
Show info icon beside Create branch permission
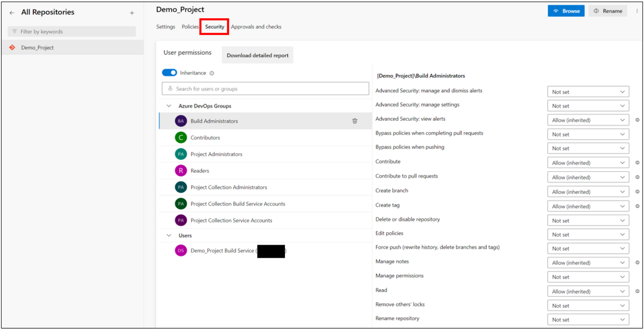pyautogui.click(x=637, y=192)
